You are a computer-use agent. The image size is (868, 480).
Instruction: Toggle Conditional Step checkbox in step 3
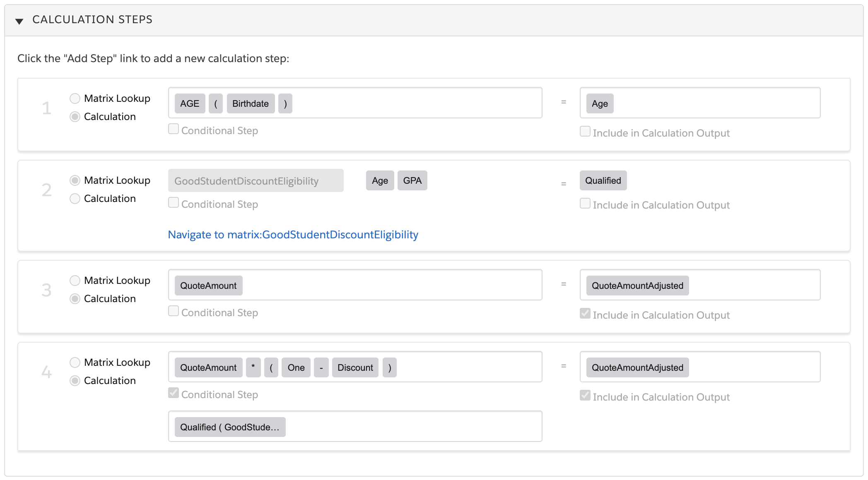174,311
